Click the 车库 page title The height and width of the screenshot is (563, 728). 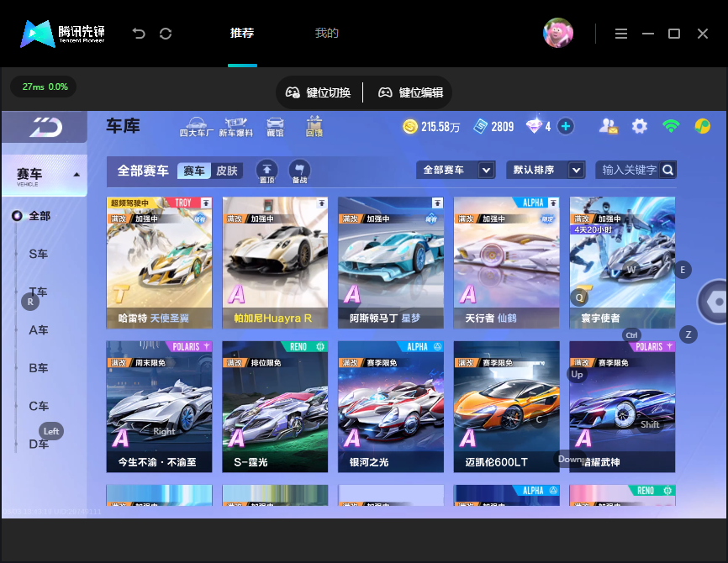tap(123, 126)
